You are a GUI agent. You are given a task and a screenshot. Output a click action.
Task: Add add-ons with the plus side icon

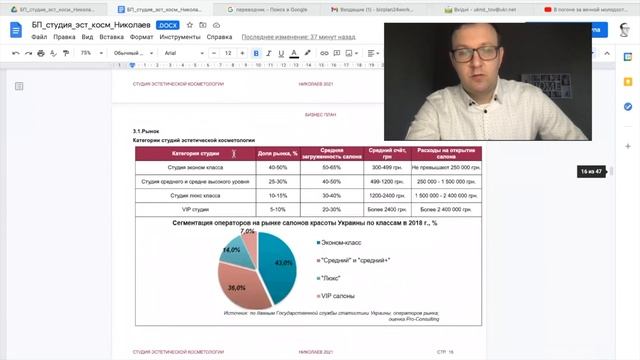pos(628,146)
